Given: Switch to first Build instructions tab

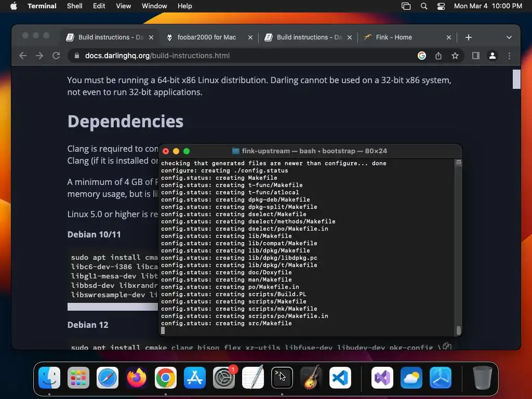Looking at the screenshot, I should pyautogui.click(x=110, y=37).
